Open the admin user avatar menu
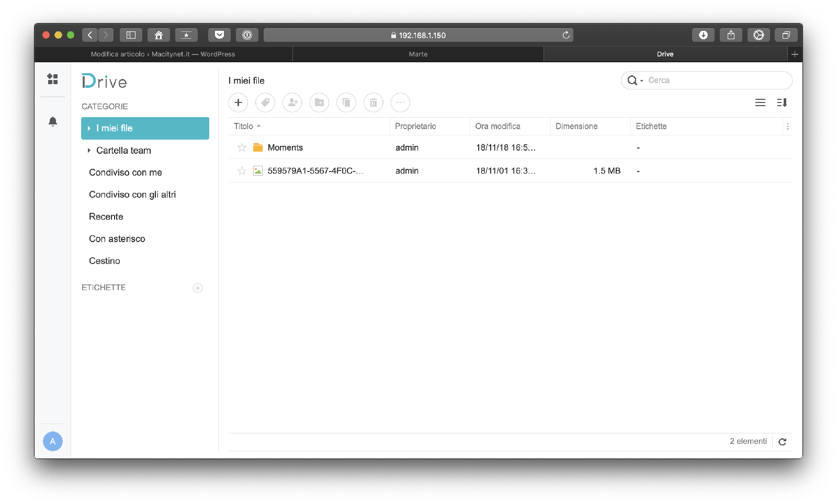 (x=52, y=441)
